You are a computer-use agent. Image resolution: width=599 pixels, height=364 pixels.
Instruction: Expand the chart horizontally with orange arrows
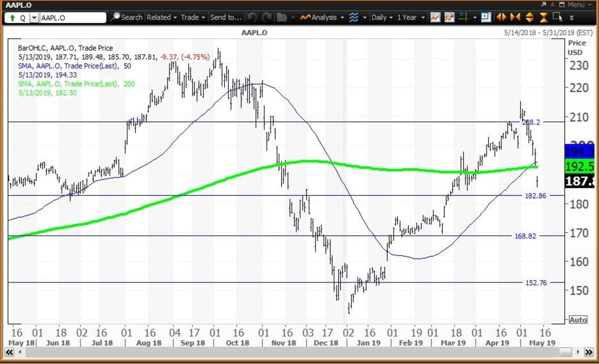(502, 17)
